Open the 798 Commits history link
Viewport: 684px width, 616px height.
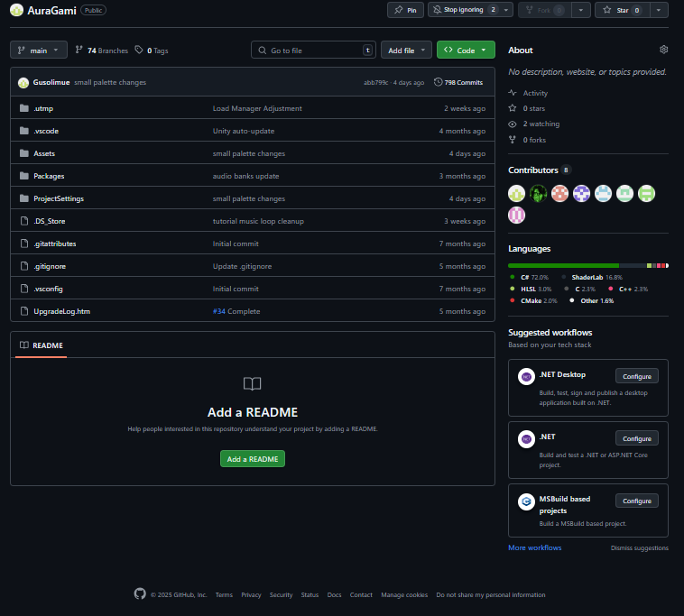pyautogui.click(x=458, y=82)
